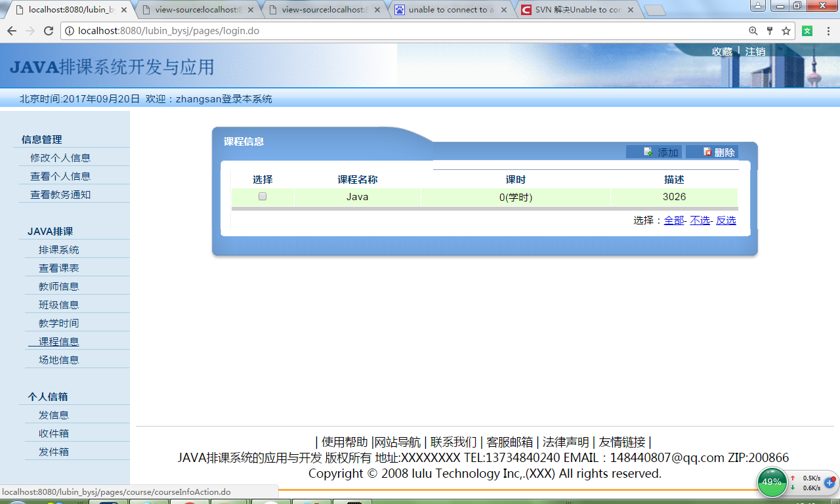
Task: Click the browser back arrow
Action: [11, 30]
